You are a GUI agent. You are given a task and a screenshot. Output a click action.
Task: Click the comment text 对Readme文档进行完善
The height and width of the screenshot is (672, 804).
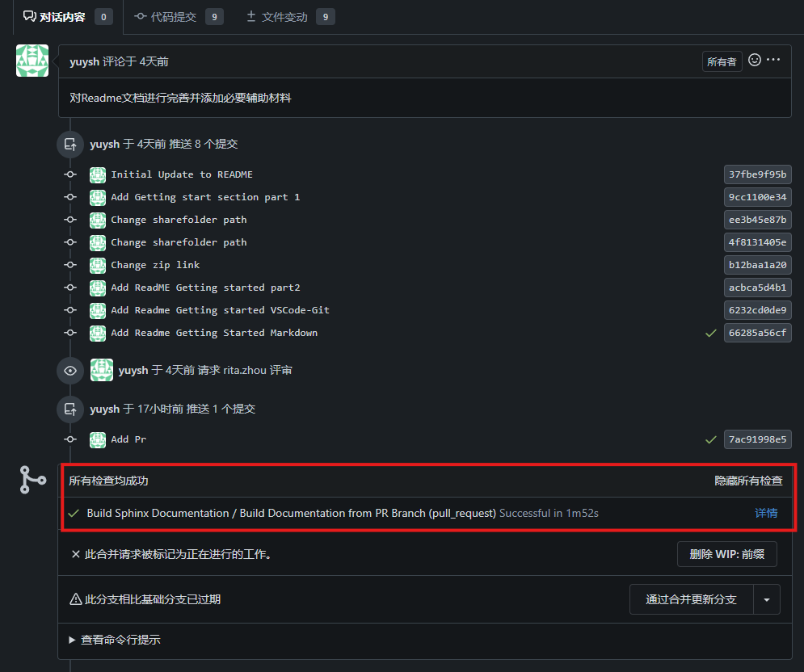tap(180, 98)
